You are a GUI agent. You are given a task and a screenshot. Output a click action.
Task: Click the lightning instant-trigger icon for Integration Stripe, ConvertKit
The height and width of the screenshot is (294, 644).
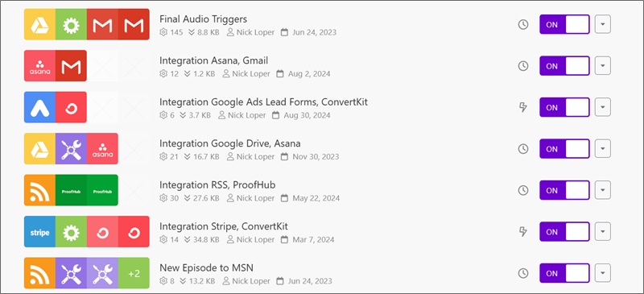pyautogui.click(x=522, y=231)
